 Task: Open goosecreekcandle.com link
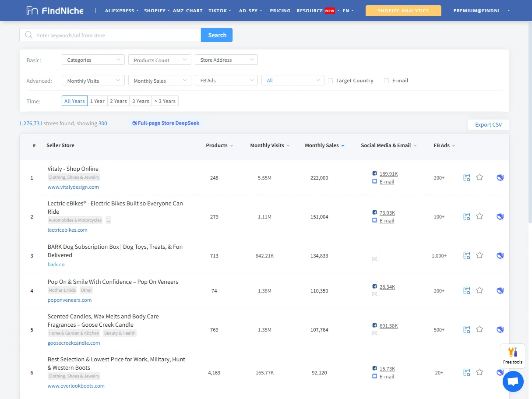tap(74, 343)
